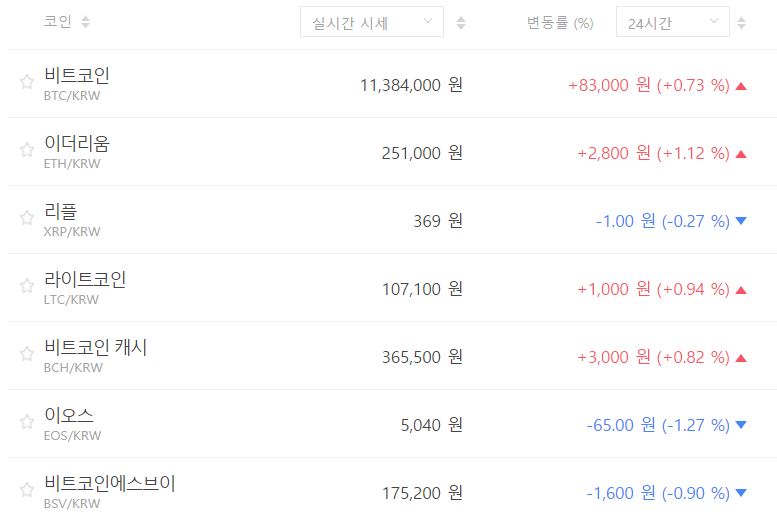Toggle the Ethereum favorite star
Screen dimensions: 777x522
pyautogui.click(x=27, y=150)
